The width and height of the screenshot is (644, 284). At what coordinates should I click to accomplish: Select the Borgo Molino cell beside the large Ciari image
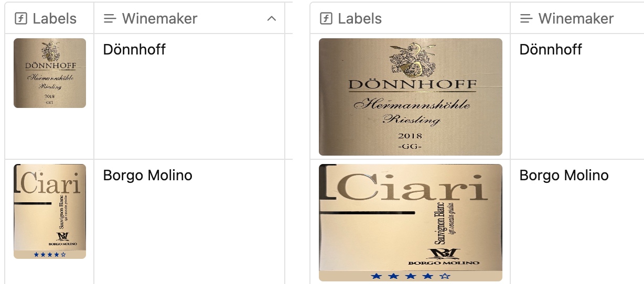[x=577, y=222]
